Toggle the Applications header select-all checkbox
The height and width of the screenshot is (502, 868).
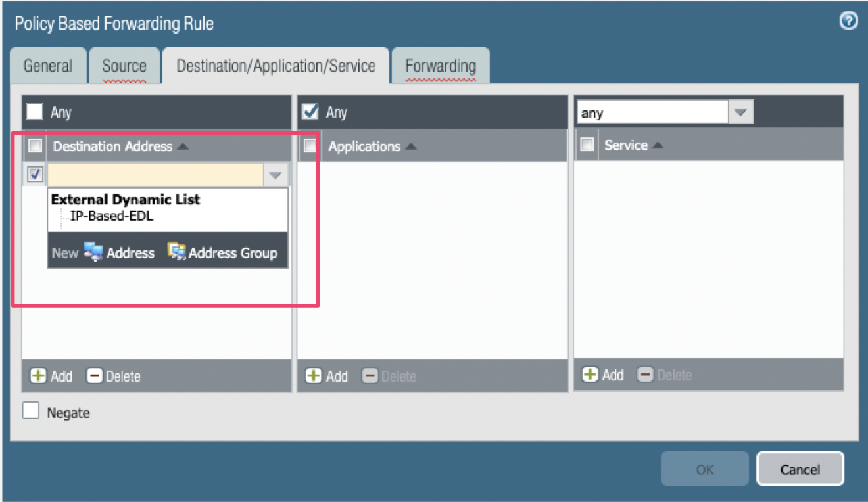click(310, 145)
